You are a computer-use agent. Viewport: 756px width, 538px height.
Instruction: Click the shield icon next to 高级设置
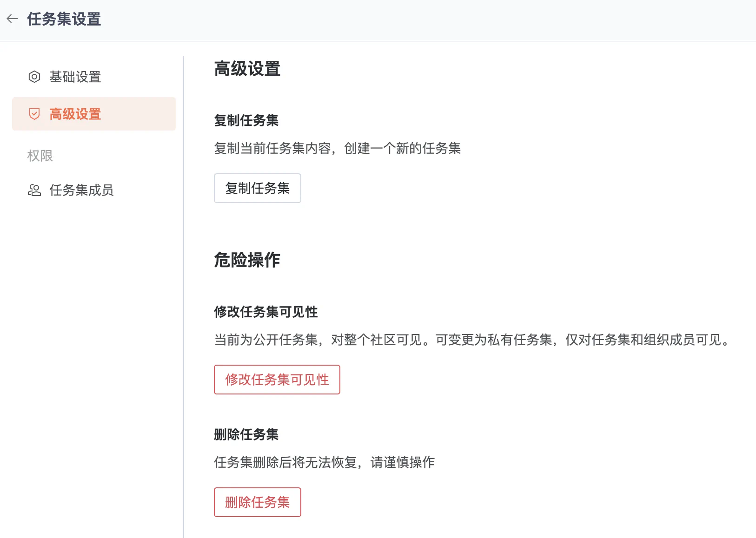(x=34, y=114)
